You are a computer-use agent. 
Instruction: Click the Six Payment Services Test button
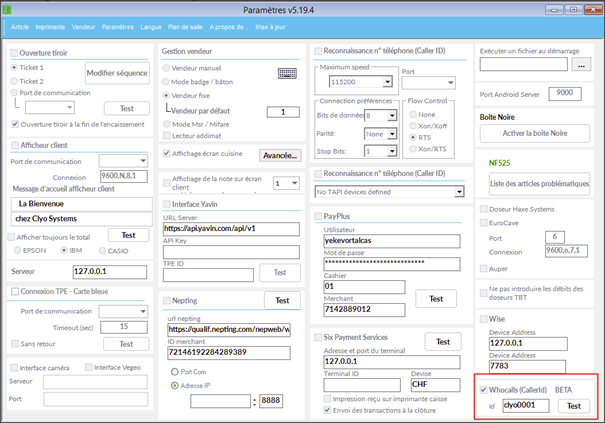[x=443, y=342]
